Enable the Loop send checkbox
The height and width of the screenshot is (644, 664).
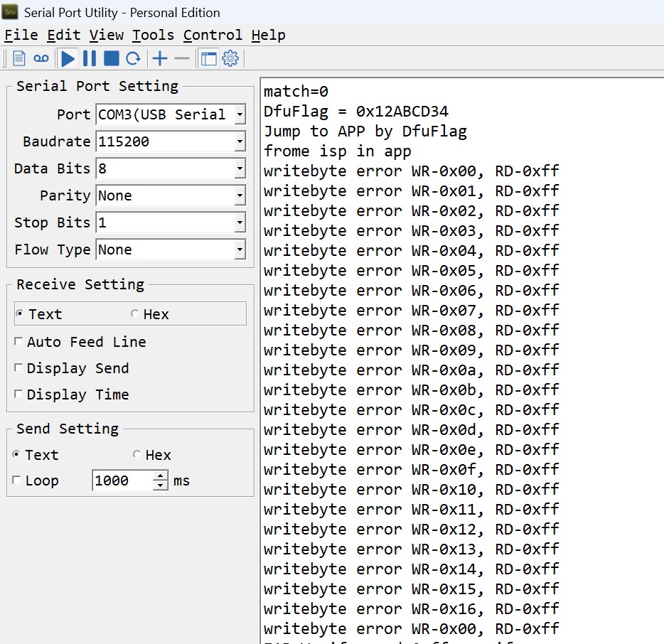tap(17, 481)
